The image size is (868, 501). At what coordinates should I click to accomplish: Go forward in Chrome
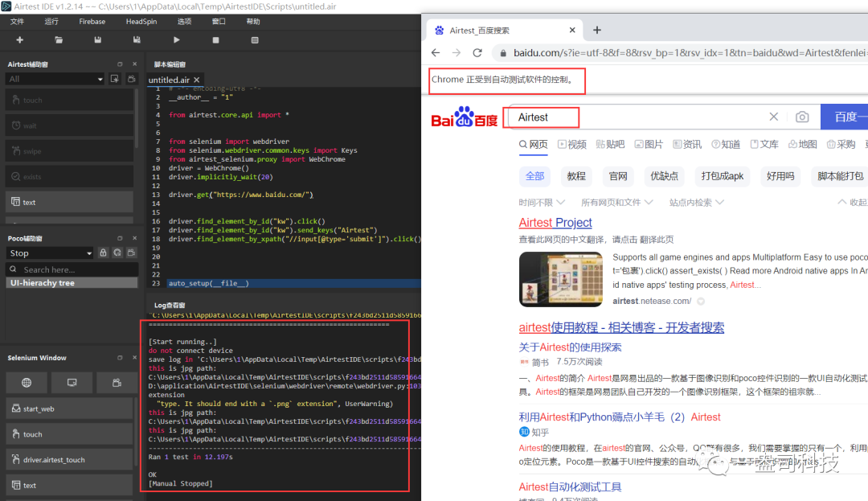click(457, 52)
